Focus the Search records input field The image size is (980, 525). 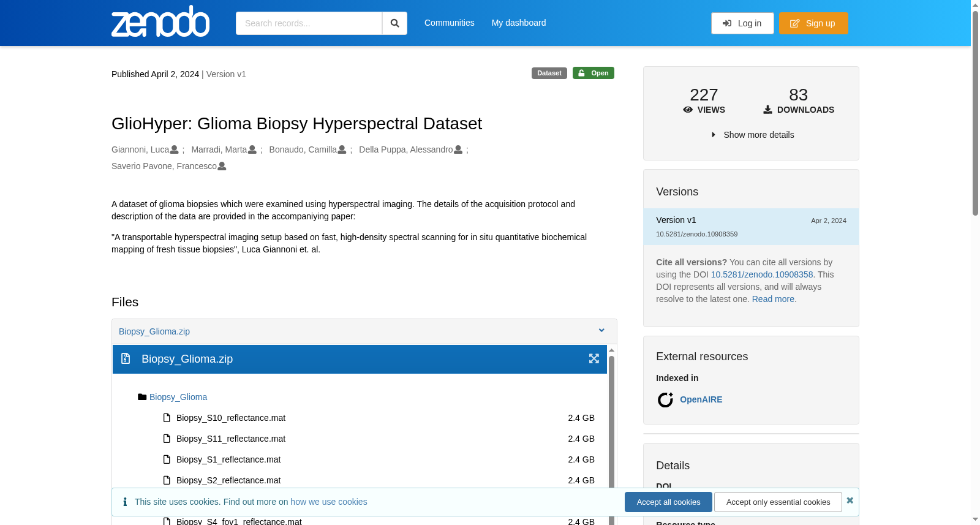tap(309, 23)
